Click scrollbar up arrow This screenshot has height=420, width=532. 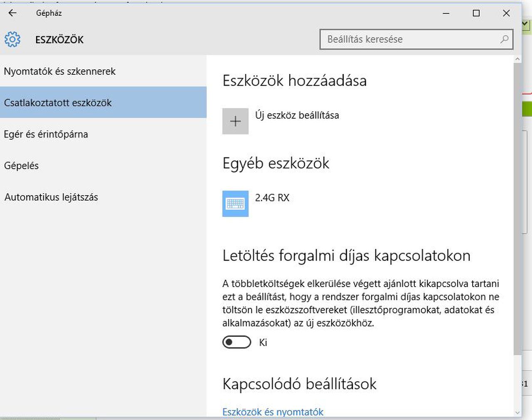[x=517, y=59]
